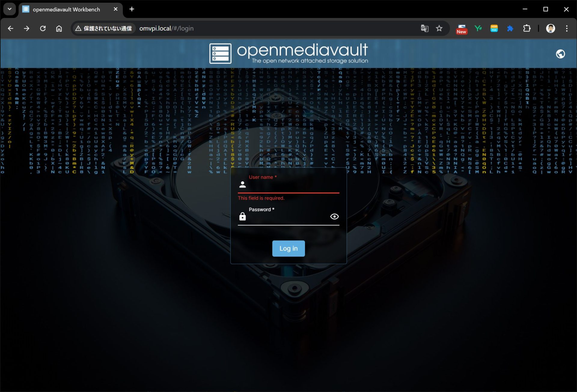Click the user silhouette icon

click(x=243, y=184)
